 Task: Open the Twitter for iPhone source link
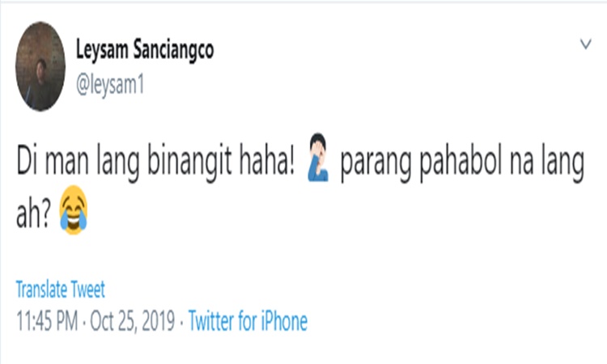point(248,321)
